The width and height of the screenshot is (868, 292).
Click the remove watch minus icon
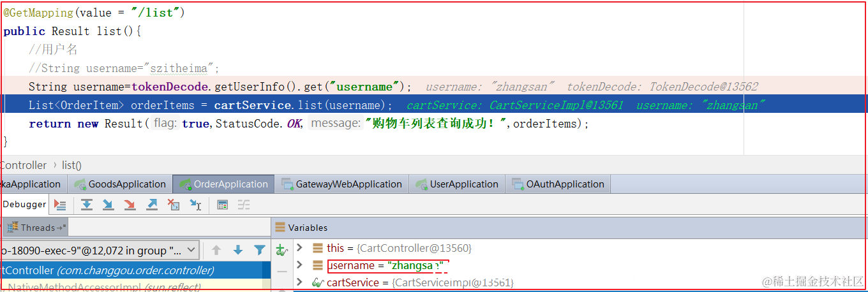(x=281, y=271)
